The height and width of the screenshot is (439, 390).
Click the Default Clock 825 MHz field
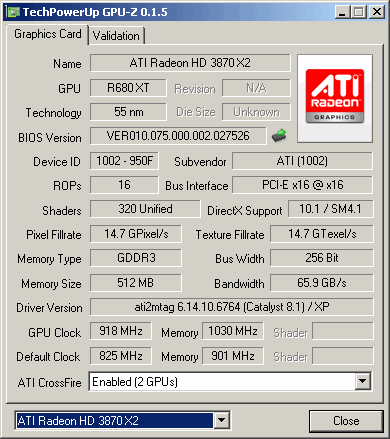(121, 356)
